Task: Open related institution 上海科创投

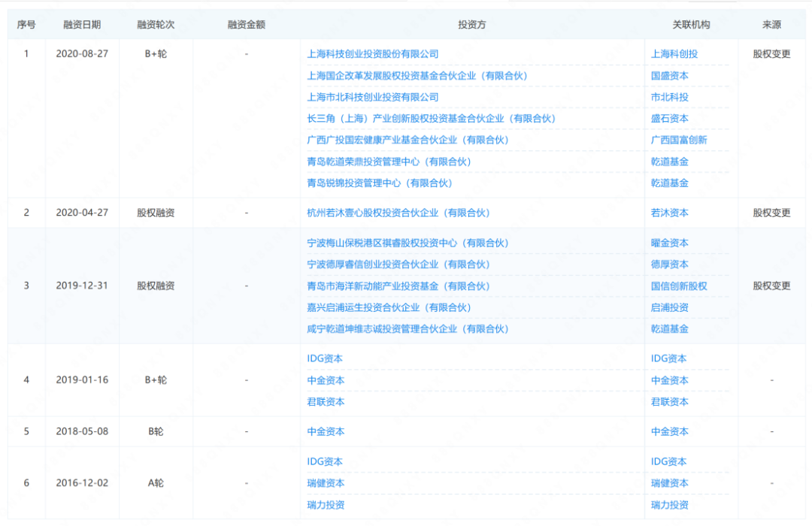Action: [674, 54]
